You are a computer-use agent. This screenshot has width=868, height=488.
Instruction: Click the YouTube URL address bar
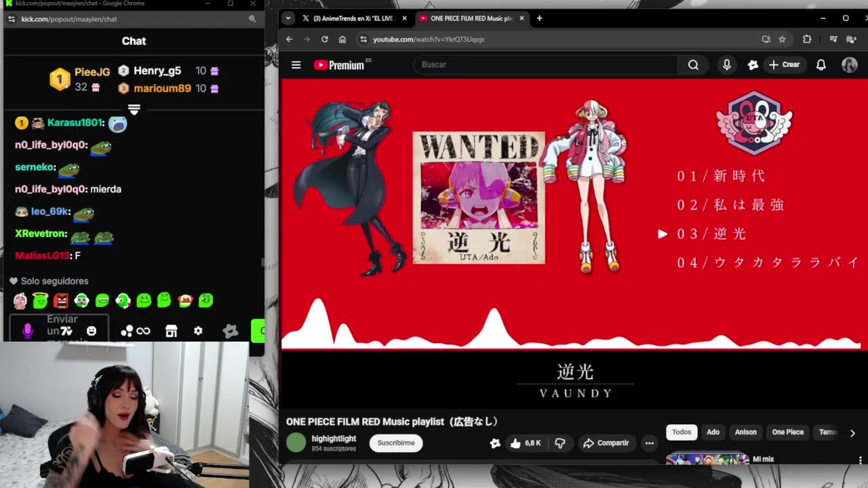click(556, 39)
